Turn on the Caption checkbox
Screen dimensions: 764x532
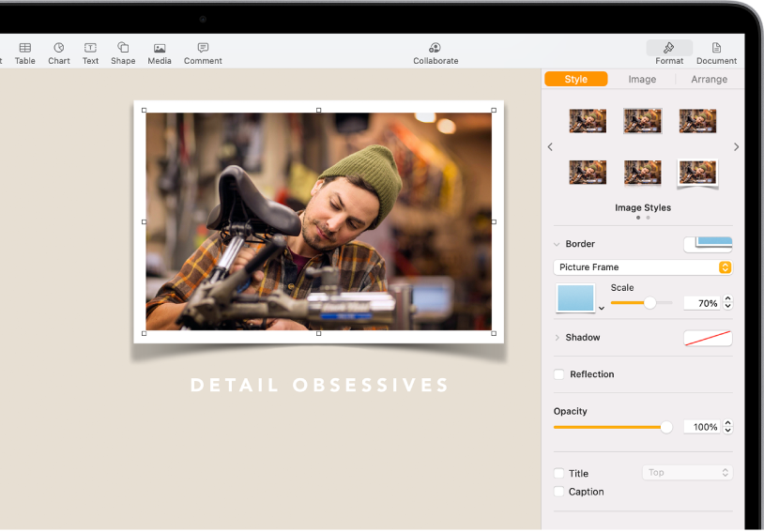(559, 492)
